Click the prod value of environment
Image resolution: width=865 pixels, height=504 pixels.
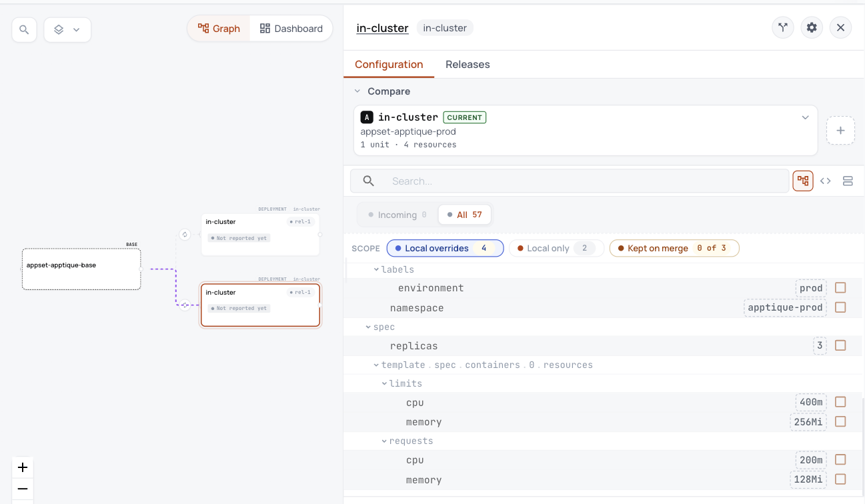point(811,288)
